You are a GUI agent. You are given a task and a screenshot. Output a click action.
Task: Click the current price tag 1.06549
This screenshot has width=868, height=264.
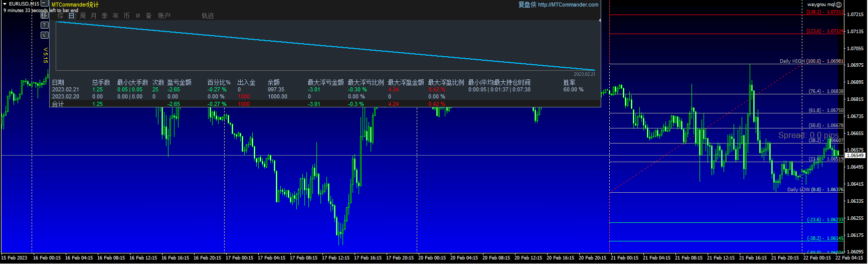(x=855, y=156)
